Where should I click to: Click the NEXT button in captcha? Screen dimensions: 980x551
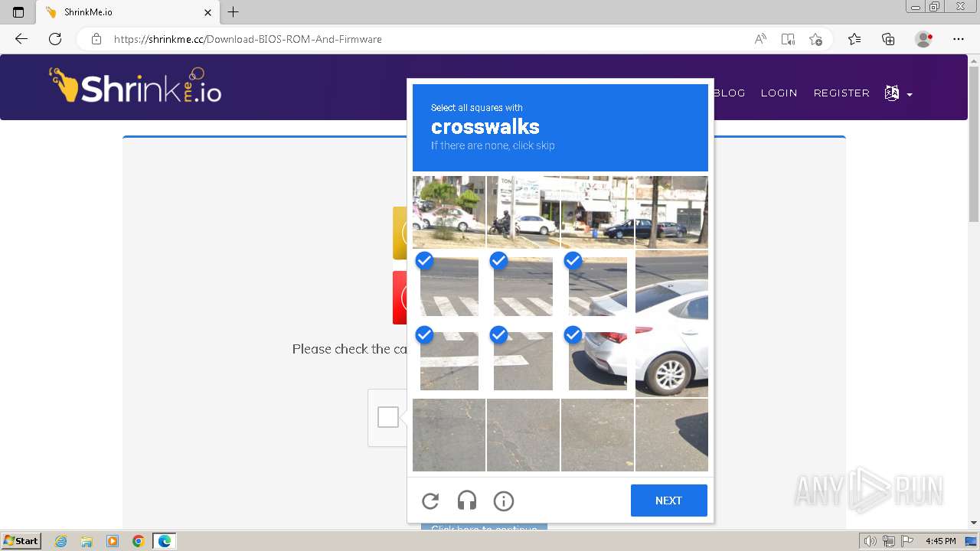pyautogui.click(x=669, y=500)
